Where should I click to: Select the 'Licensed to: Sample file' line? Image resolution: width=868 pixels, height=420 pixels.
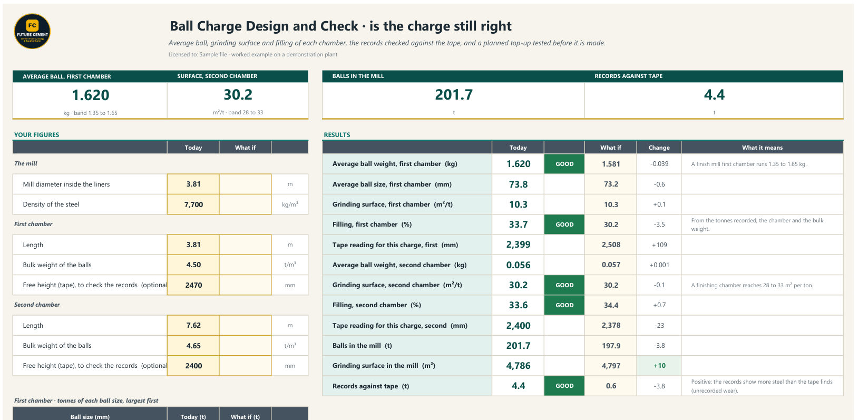click(x=253, y=54)
